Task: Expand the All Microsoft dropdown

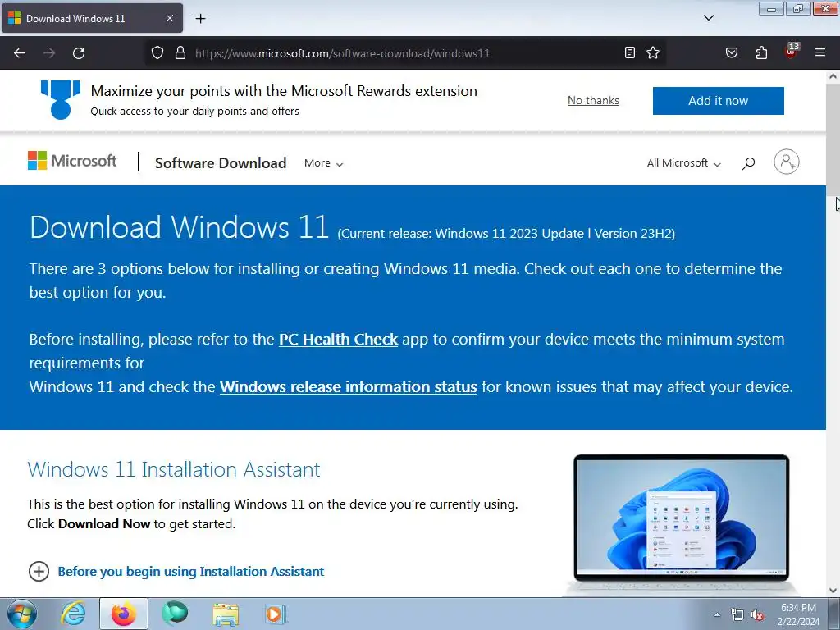Action: pyautogui.click(x=683, y=163)
